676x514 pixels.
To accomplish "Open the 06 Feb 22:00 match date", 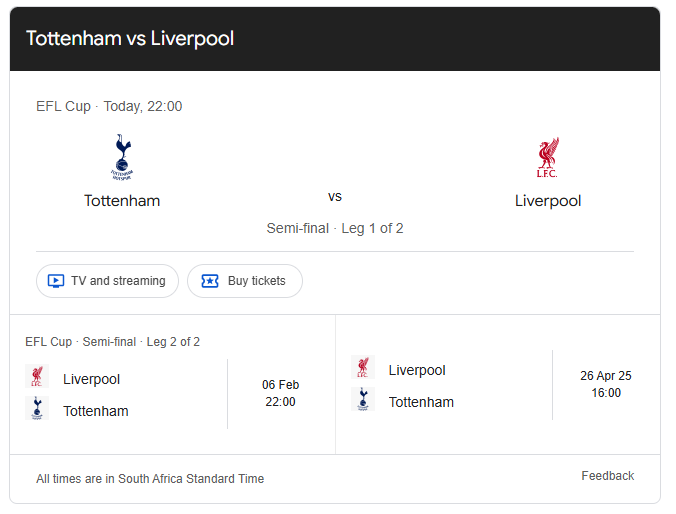I will (281, 393).
